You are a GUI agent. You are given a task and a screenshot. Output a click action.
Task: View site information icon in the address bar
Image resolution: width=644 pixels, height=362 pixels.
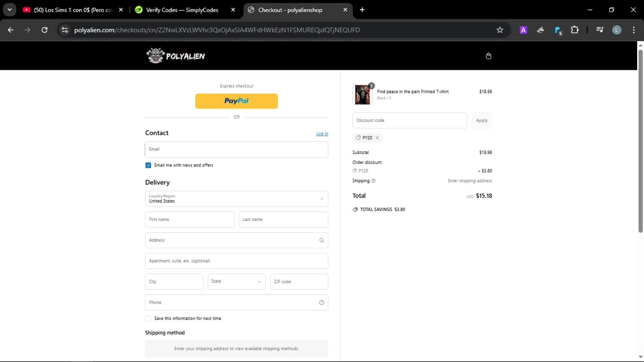tap(65, 30)
